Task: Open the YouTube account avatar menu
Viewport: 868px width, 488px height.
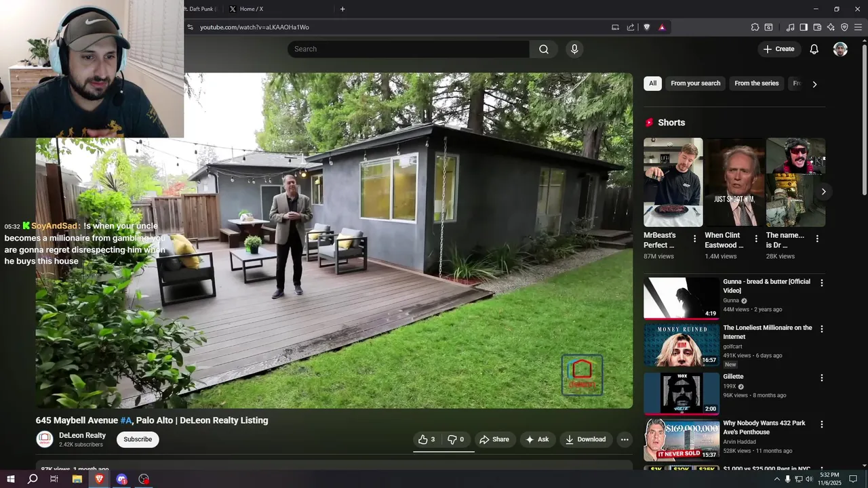Action: [x=840, y=49]
